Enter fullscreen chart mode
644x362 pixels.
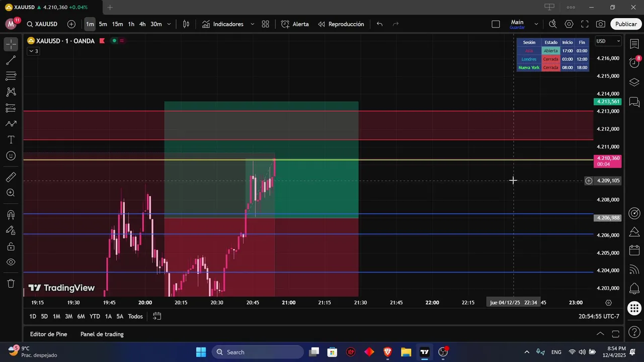585,24
